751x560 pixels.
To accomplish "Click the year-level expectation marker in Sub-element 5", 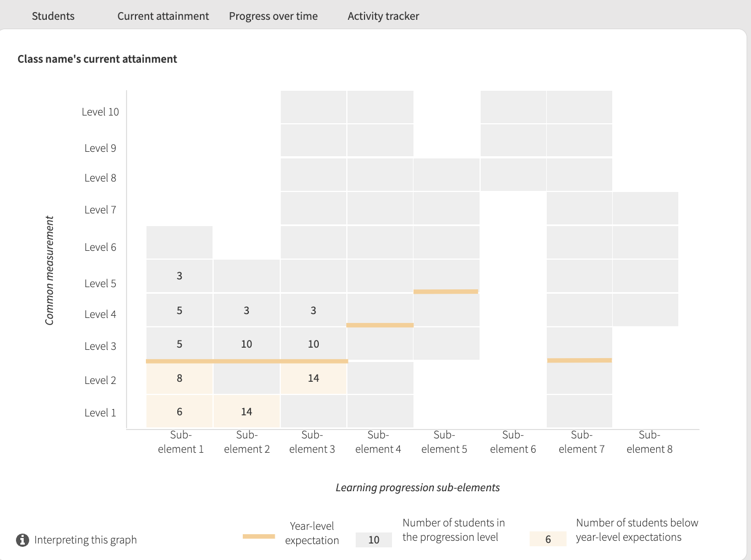I will pyautogui.click(x=446, y=292).
